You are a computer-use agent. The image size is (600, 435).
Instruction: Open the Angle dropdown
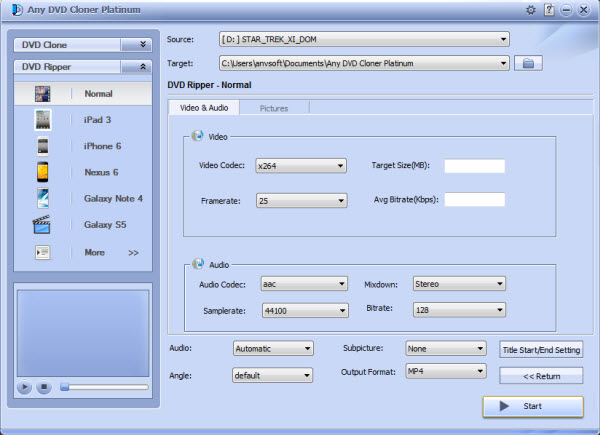click(272, 375)
